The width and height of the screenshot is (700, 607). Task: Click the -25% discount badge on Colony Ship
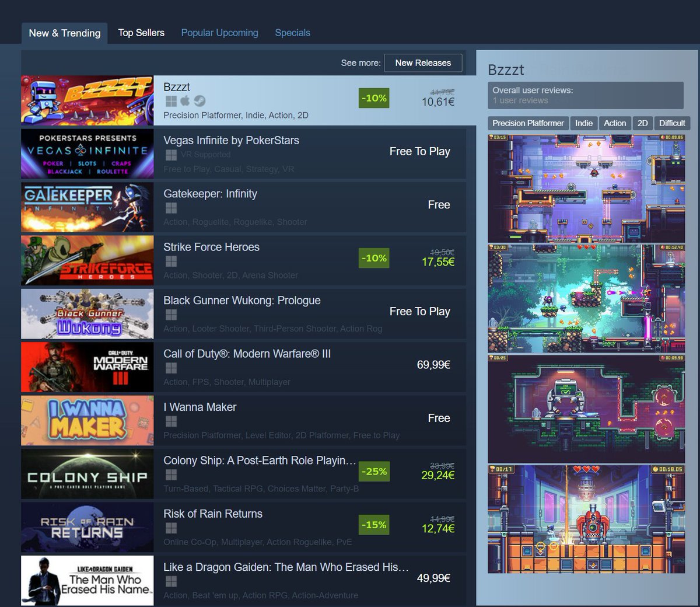tap(374, 472)
